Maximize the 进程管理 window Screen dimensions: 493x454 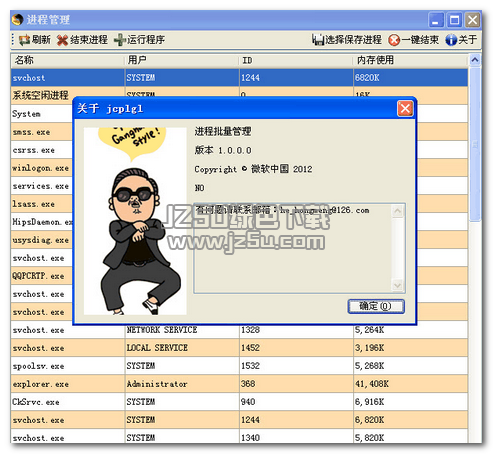(x=454, y=20)
